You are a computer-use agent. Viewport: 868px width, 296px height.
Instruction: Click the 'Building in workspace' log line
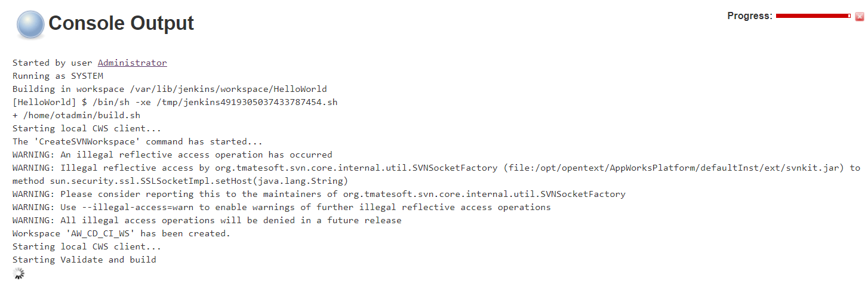pyautogui.click(x=170, y=89)
